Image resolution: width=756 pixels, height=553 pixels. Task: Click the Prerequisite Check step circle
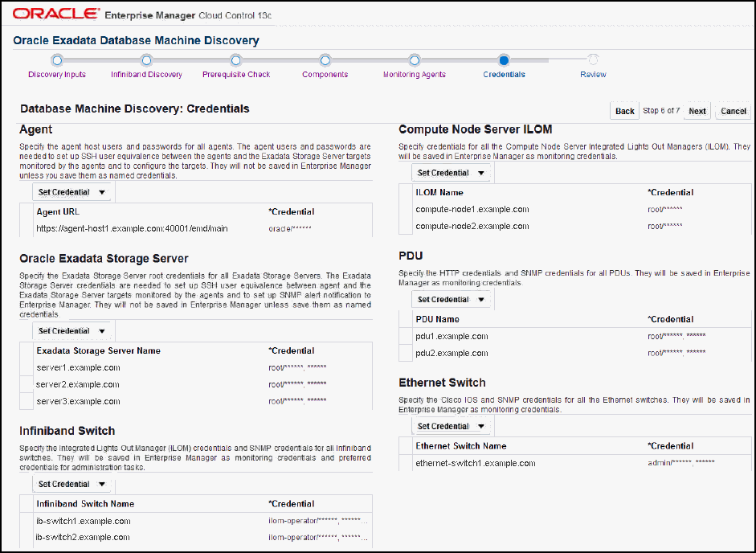click(x=235, y=60)
